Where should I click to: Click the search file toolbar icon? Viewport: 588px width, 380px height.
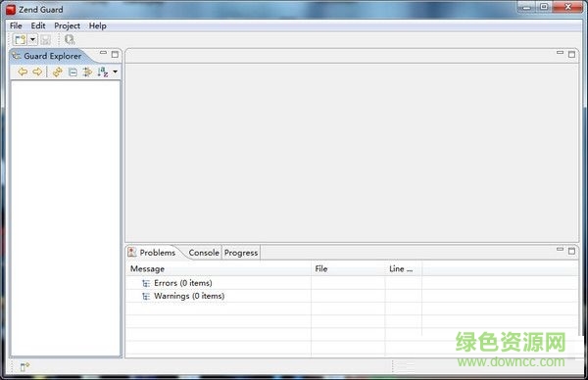70,39
